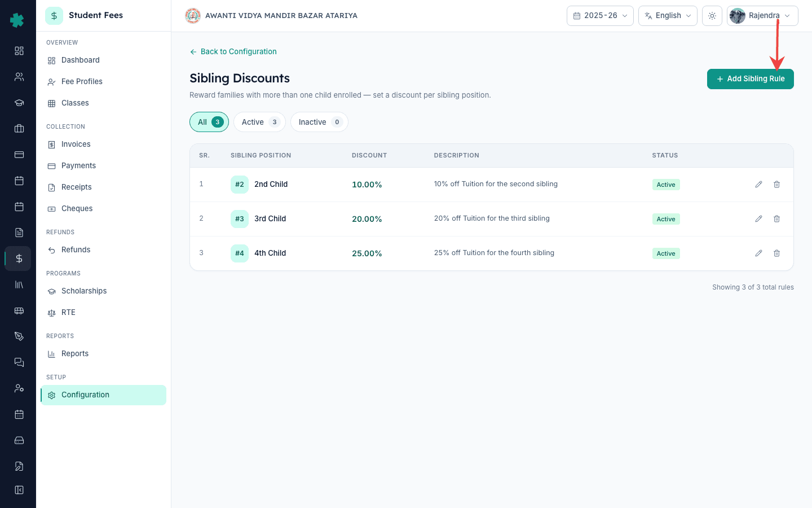
Task: Click the SIBLING POSITION column header
Action: point(261,155)
